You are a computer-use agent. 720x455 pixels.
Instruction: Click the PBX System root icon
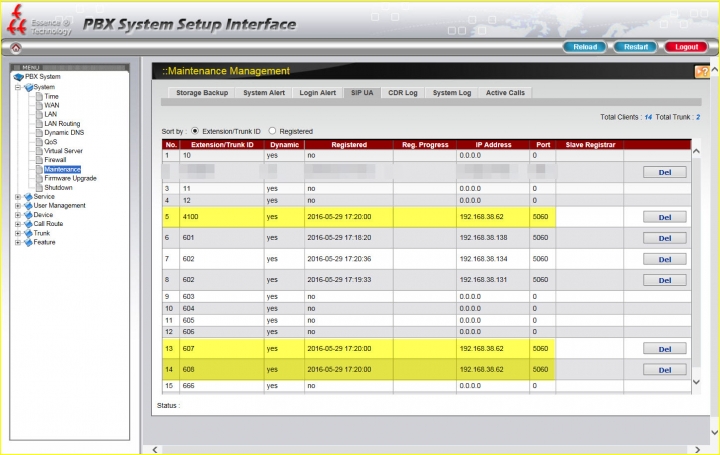pos(19,77)
